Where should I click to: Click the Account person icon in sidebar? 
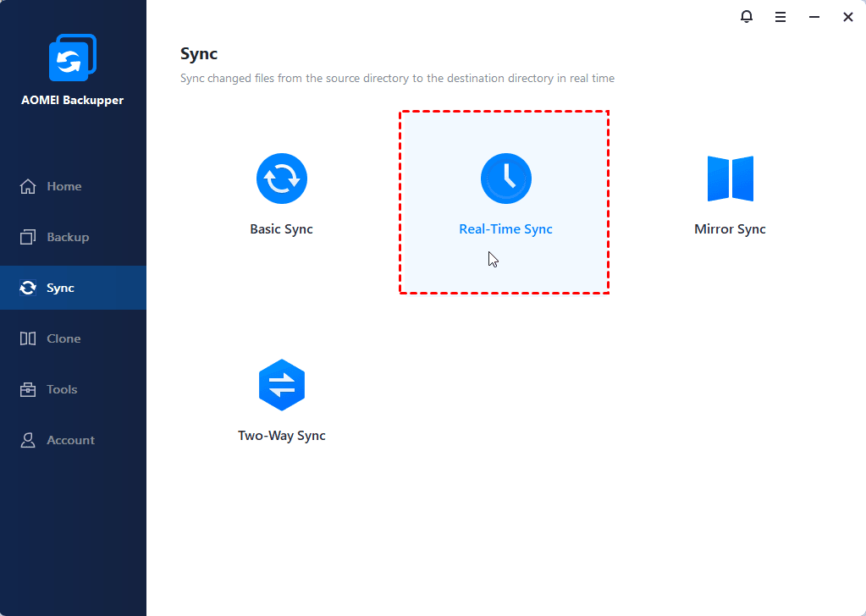(x=28, y=440)
